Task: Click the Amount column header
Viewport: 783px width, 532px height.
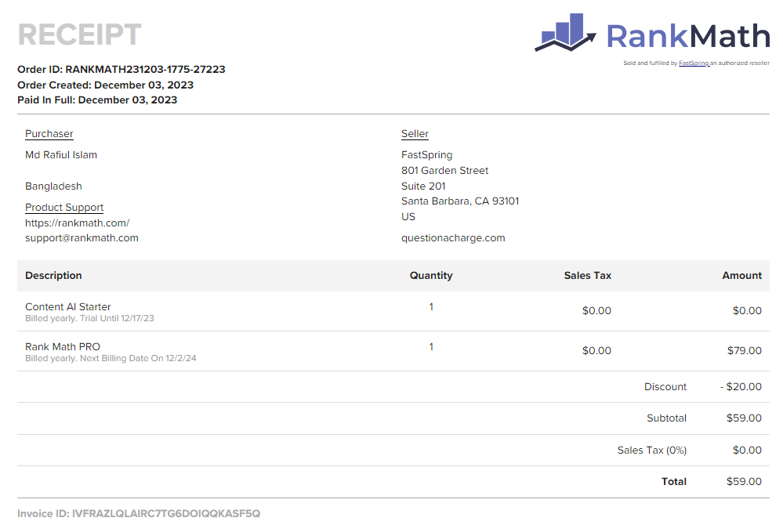Action: (742, 276)
